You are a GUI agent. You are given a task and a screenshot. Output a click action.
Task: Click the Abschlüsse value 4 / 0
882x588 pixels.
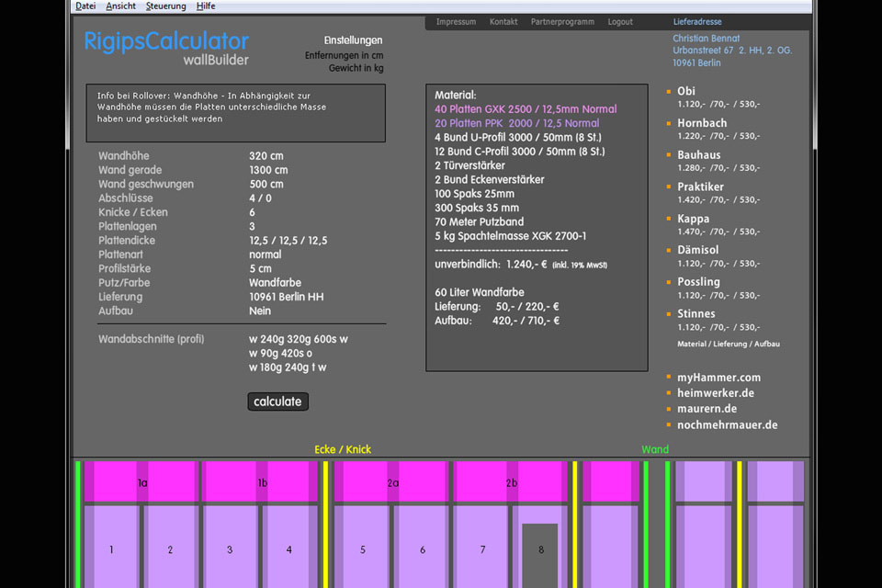click(260, 198)
